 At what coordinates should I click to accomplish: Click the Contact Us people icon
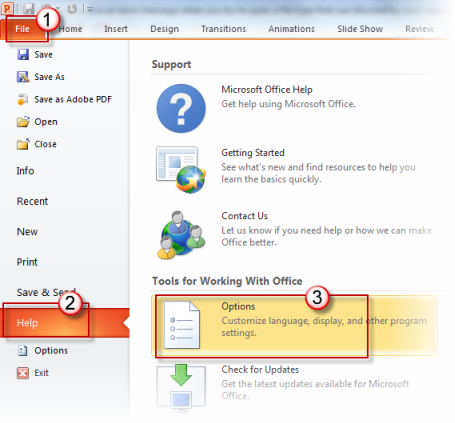181,235
